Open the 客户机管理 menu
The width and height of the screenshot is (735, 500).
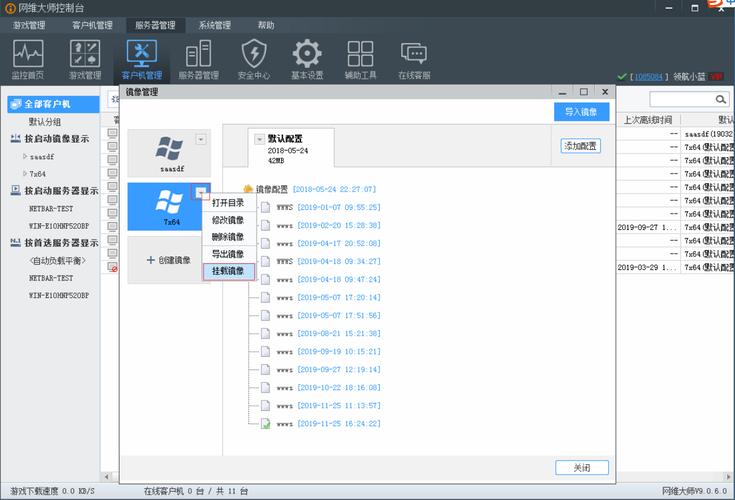pos(92,25)
